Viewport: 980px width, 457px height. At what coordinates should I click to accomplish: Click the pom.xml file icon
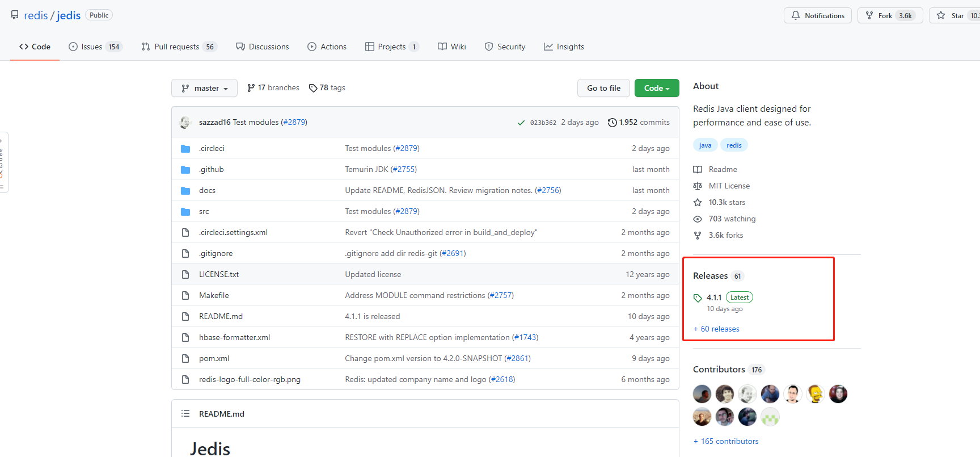pos(185,358)
